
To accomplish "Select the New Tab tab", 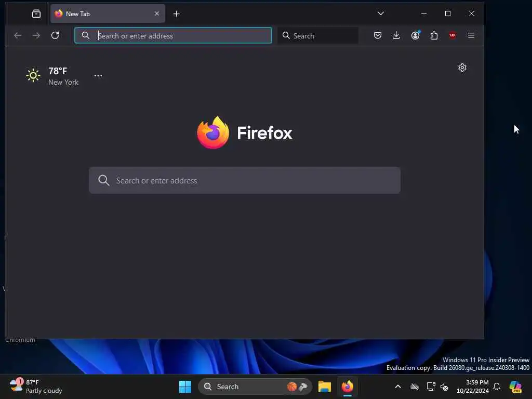I will (108, 14).
